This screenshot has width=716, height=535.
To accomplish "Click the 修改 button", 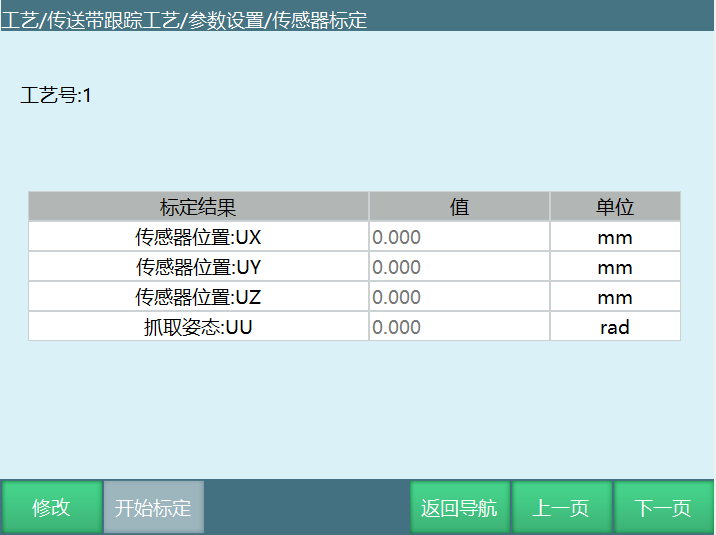I will click(51, 507).
